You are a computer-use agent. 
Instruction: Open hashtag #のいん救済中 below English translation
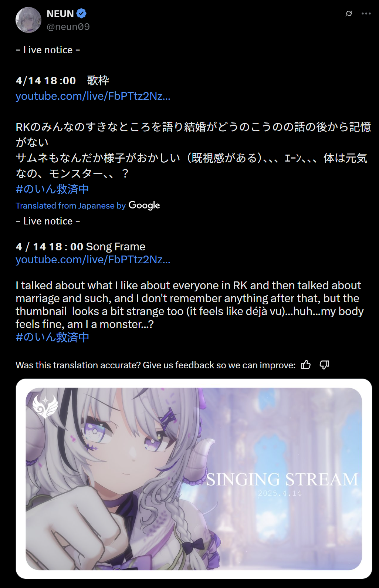pos(53,337)
